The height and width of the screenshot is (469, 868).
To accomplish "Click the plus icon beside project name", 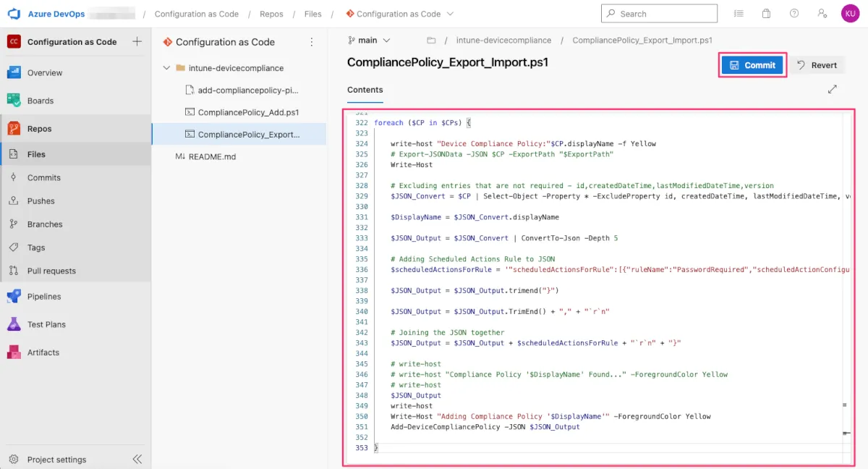I will click(137, 42).
